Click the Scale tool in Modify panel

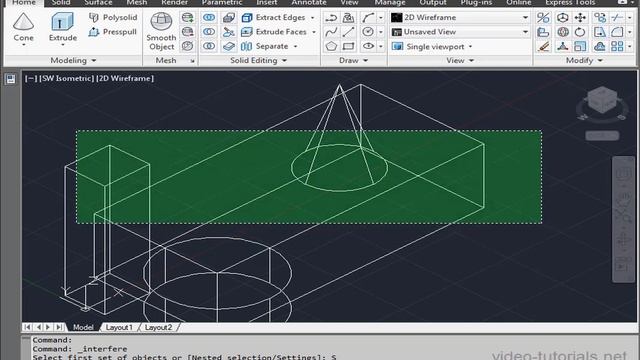(580, 46)
